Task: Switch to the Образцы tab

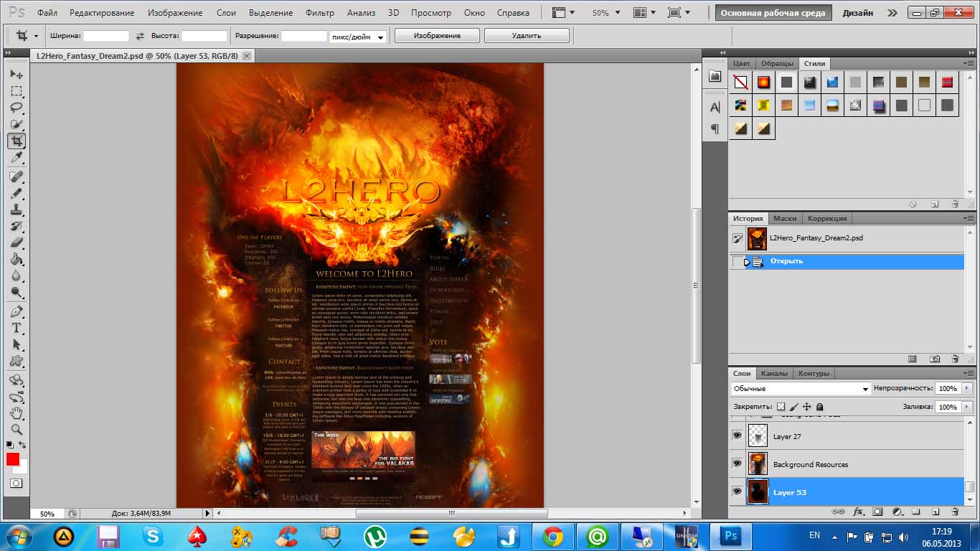Action: coord(777,63)
